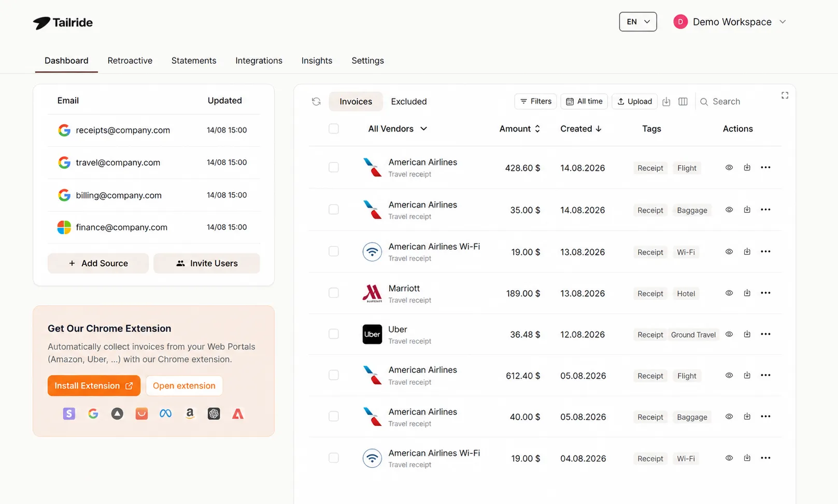Show the Invoices list tab

point(356,102)
